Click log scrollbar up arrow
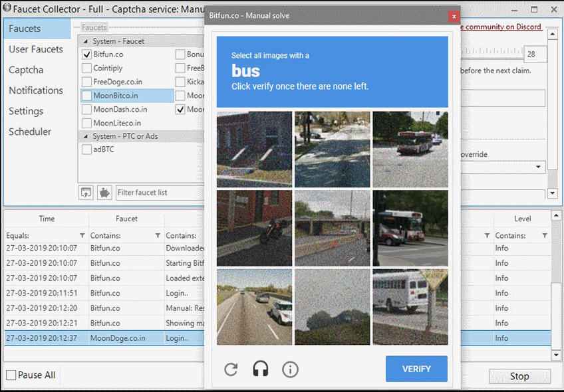 (x=556, y=215)
